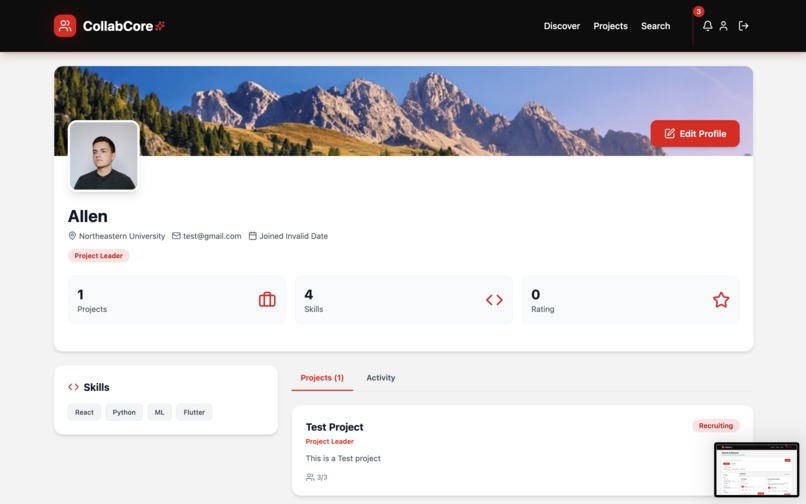Screen dimensions: 806x504
Task: Click the Skills section heading
Action: pos(96,387)
